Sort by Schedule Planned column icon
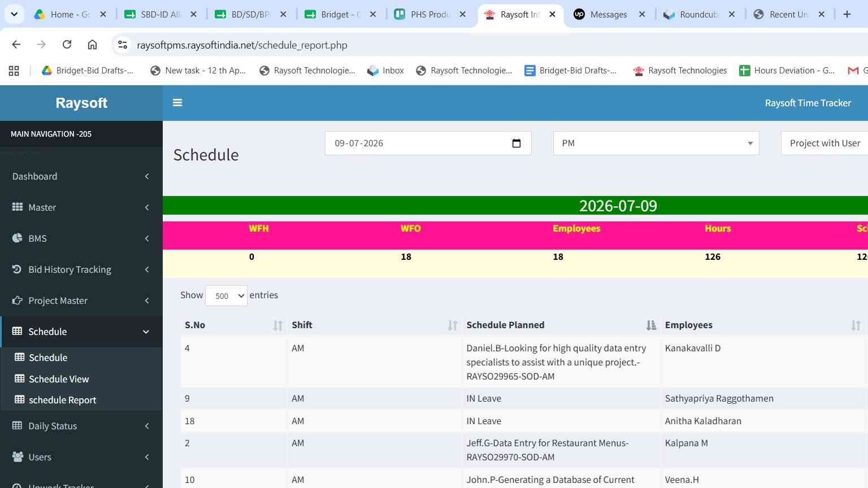 [651, 325]
